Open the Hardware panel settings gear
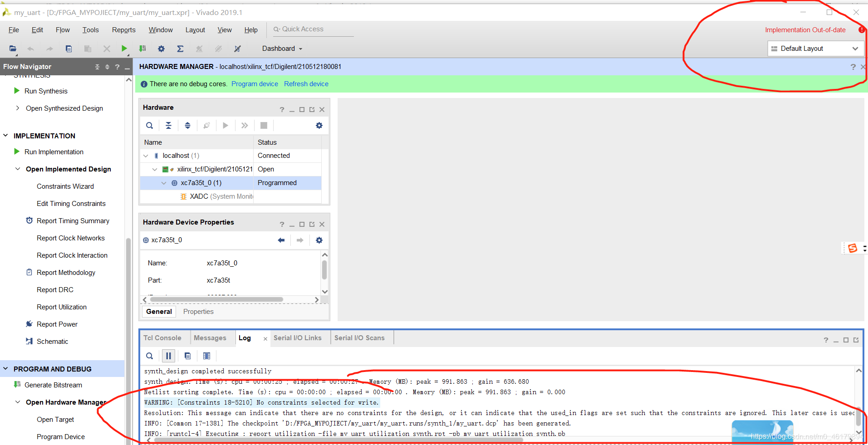Viewport: 868px width, 445px height. 319,125
